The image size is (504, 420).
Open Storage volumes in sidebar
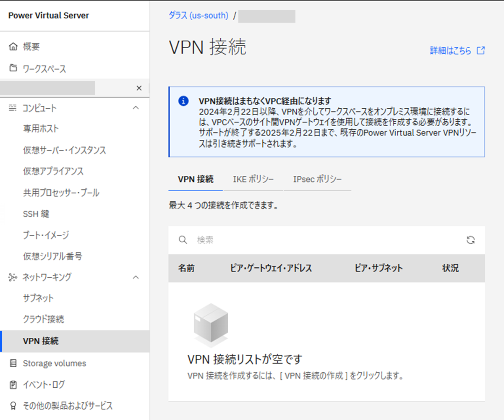[x=55, y=363]
